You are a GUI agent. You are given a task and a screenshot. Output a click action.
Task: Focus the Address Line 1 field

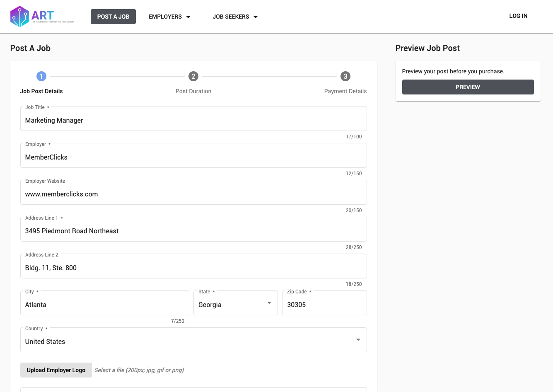193,229
